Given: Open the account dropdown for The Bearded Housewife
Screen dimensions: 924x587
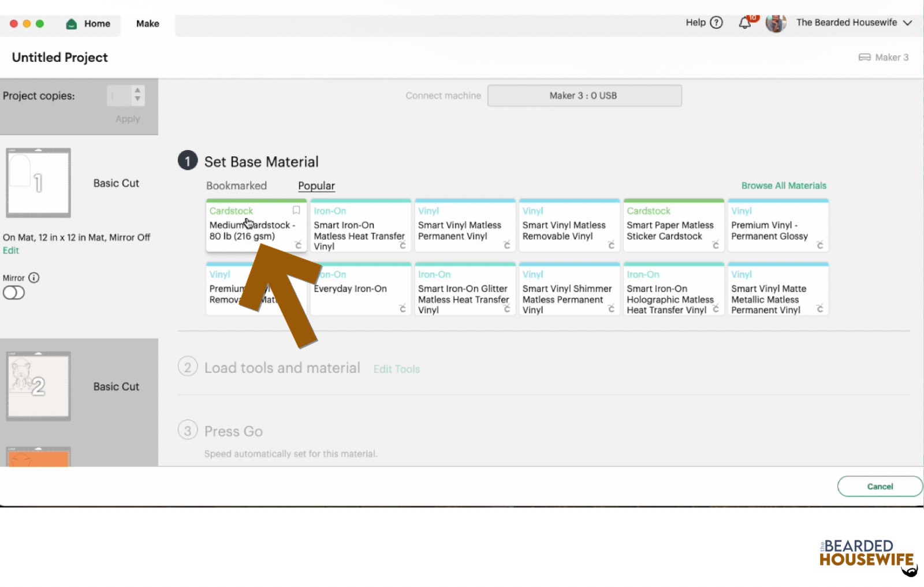Looking at the screenshot, I should coord(907,23).
